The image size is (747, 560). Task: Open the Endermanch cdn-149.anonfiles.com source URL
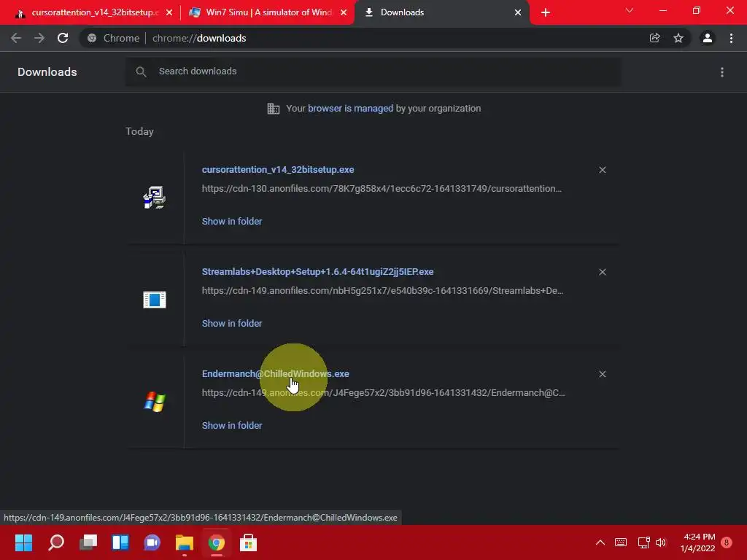point(384,393)
